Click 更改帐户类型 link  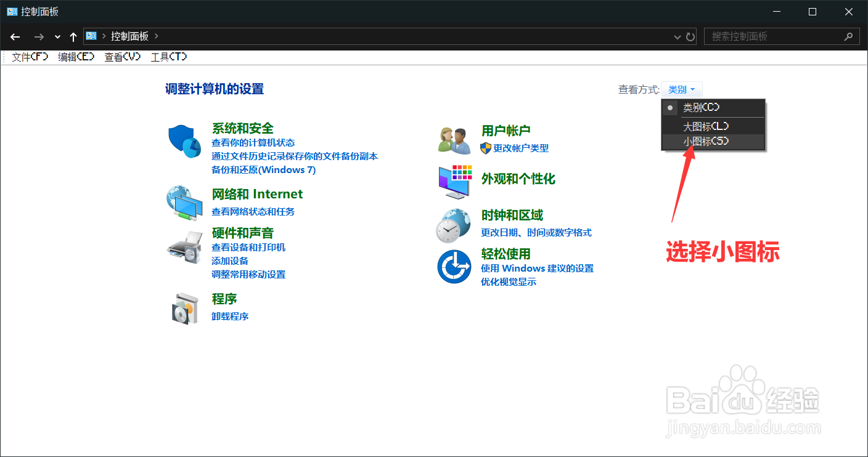coord(521,148)
